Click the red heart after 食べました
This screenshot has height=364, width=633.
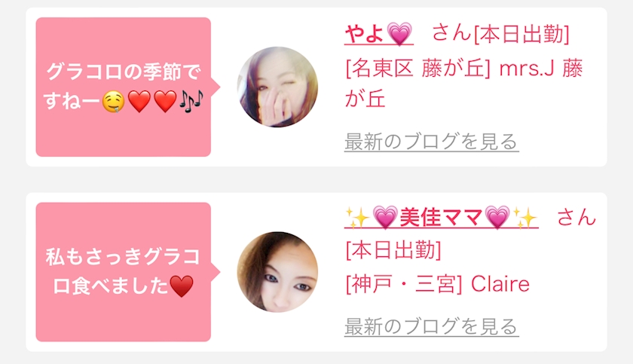182,286
